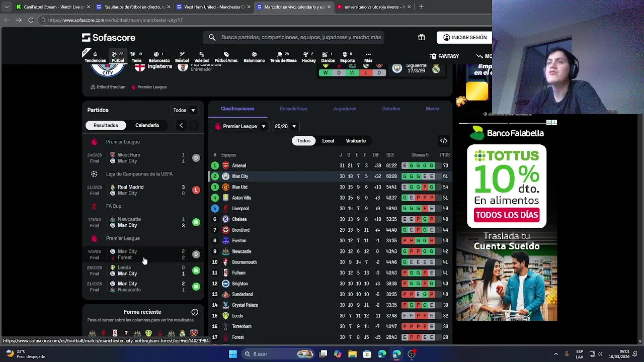Open the Tenis sport category
This screenshot has width=644, height=362.
click(x=136, y=57)
